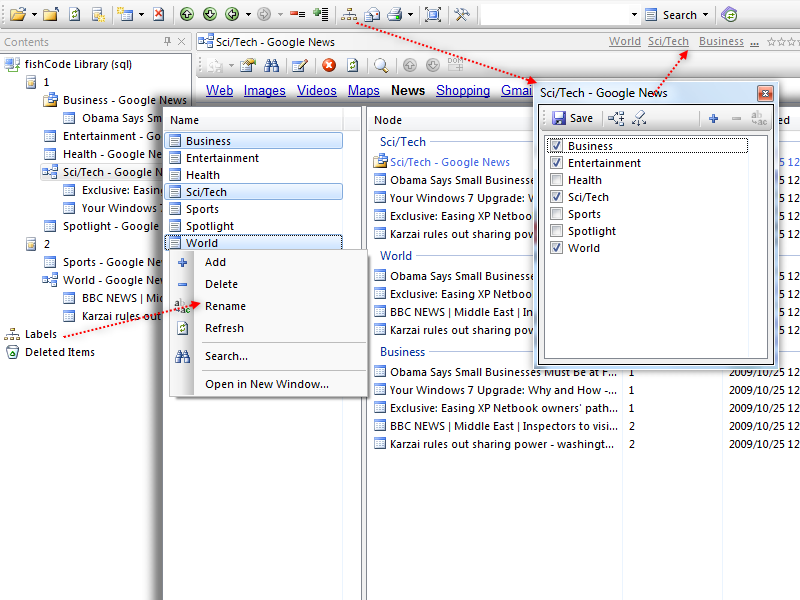Viewport: 800px width, 600px height.
Task: Uncheck the Entertainment label checkbox
Action: point(556,163)
